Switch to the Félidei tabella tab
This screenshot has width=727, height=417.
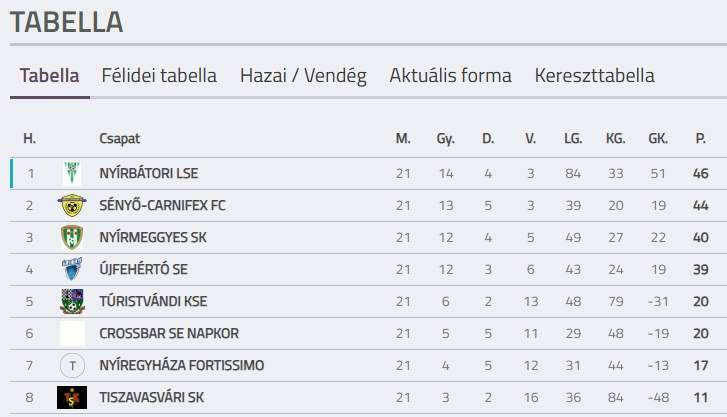point(159,76)
